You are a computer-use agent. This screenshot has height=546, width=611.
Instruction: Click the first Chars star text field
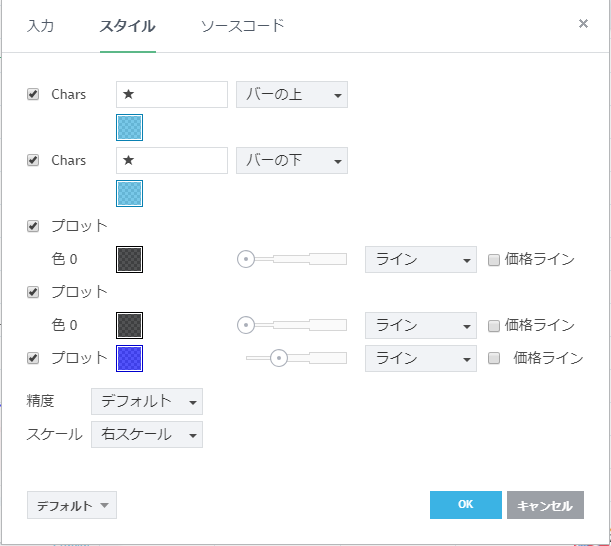pos(172,95)
